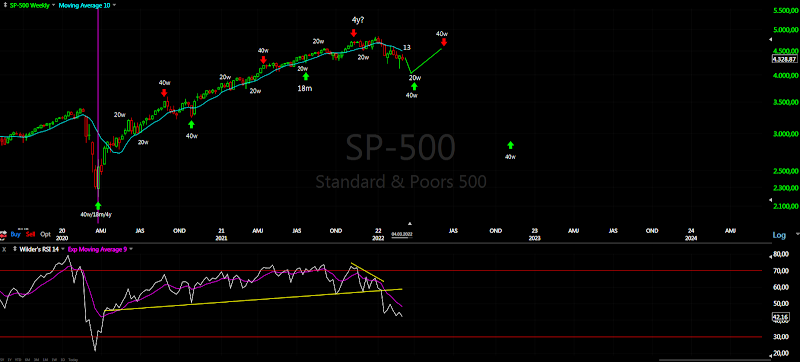This screenshot has width=800, height=362.
Task: Click the green 18m up arrow marker
Action: [306, 76]
